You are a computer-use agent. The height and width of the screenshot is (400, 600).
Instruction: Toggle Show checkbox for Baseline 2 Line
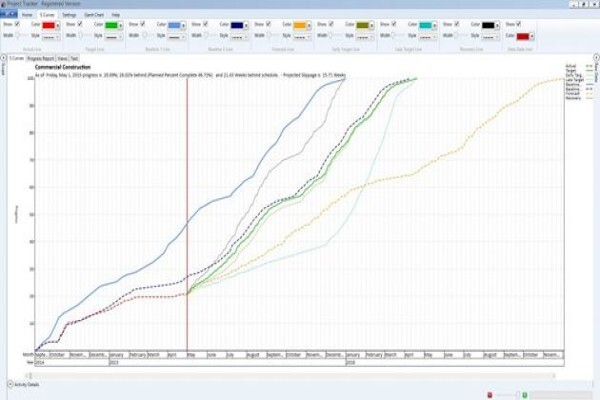coord(205,24)
